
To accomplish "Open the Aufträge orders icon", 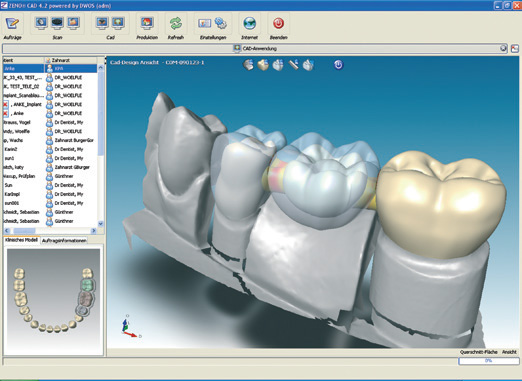I will pyautogui.click(x=13, y=23).
